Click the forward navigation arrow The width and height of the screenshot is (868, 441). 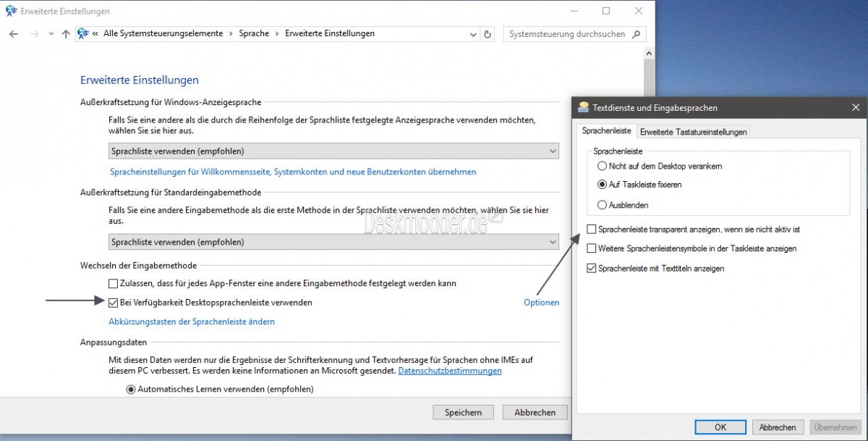point(32,33)
